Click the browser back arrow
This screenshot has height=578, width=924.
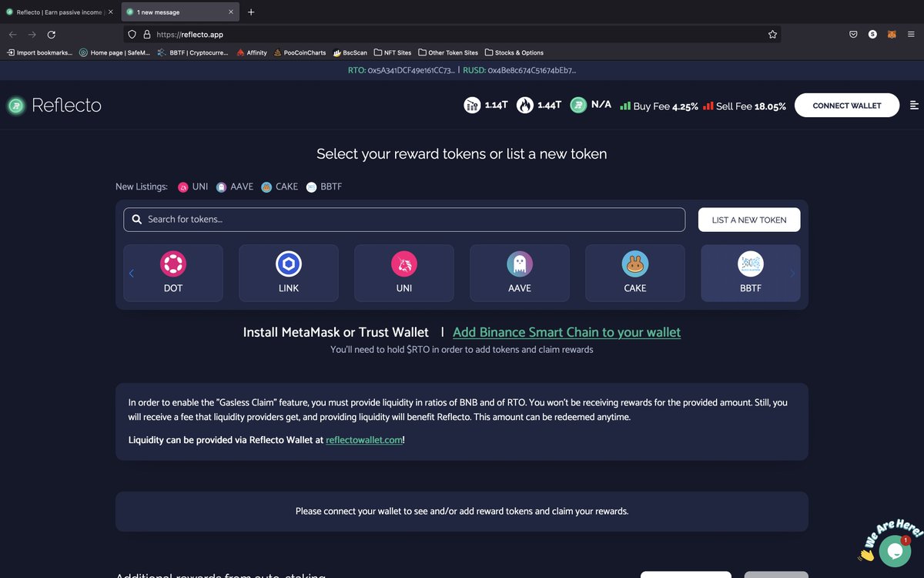coord(12,35)
